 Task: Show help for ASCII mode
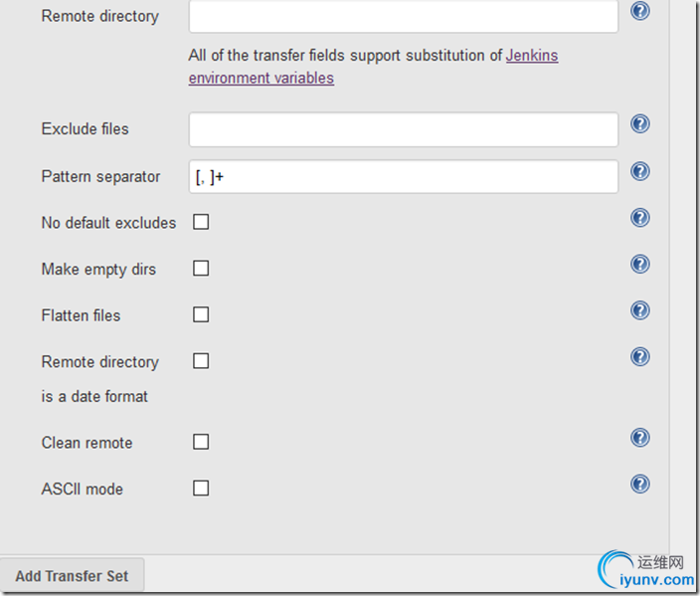[640, 484]
